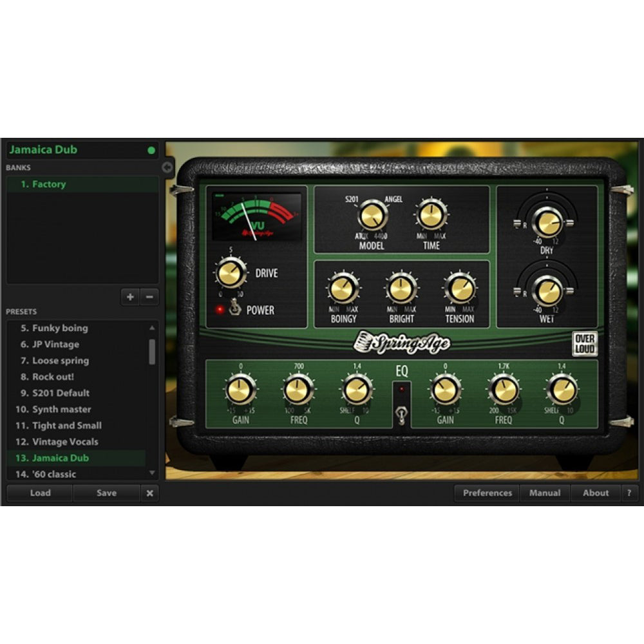Open the Preferences panel
The width and height of the screenshot is (644, 644).
[x=487, y=493]
